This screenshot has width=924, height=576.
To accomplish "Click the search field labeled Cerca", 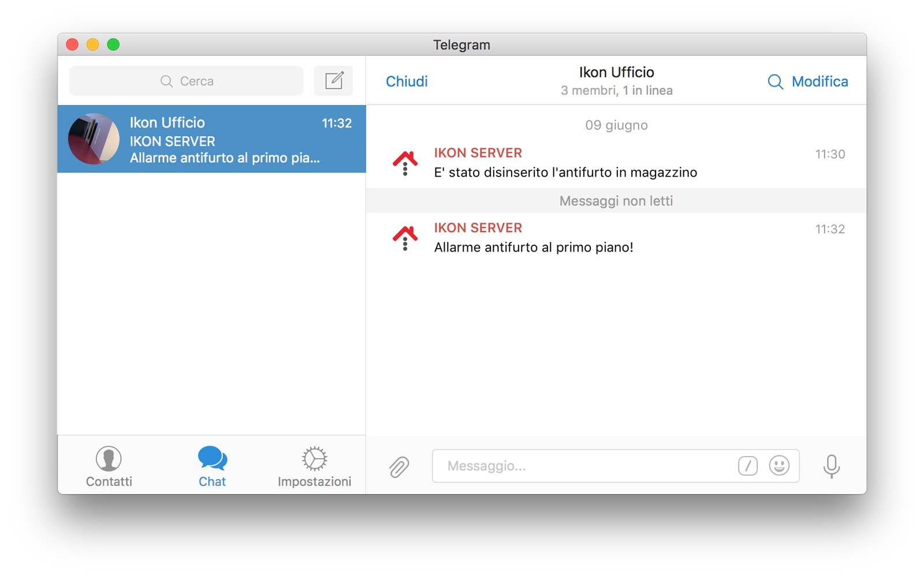I will click(x=186, y=81).
